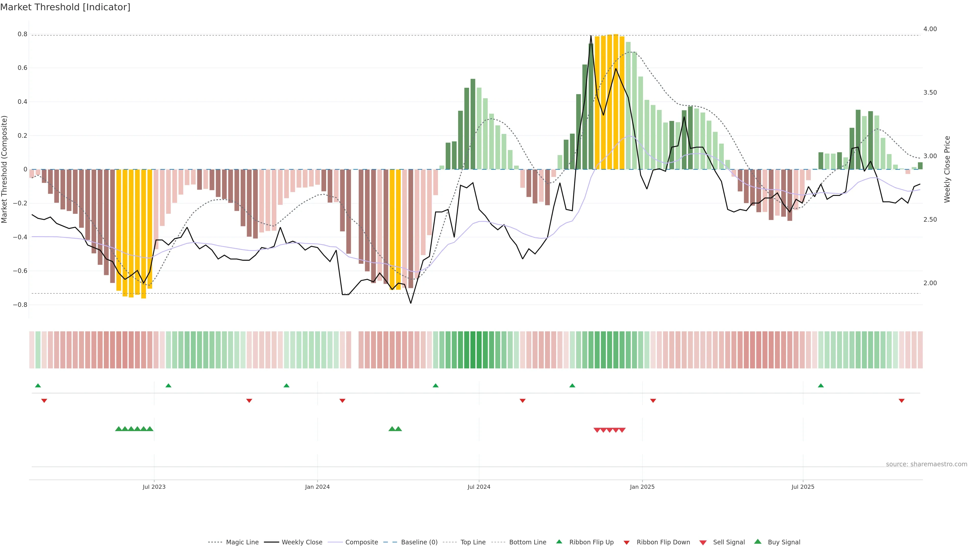Click Baseline (0) legend label
This screenshot has height=551, width=980.
(419, 542)
